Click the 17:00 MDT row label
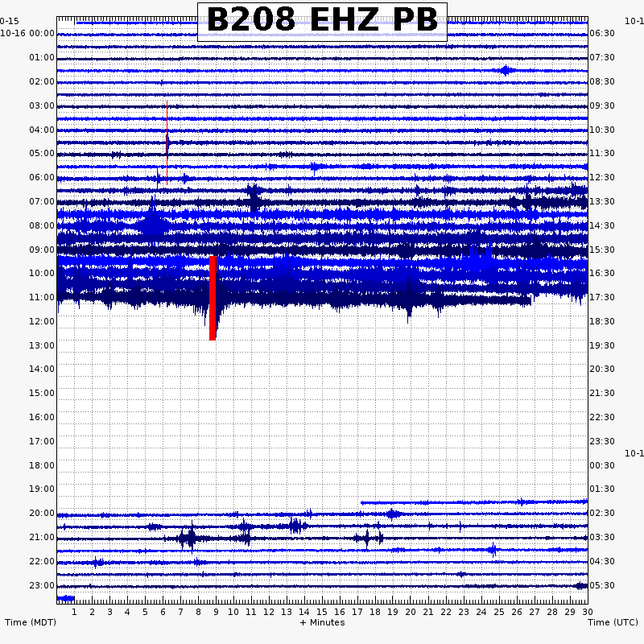The image size is (644, 644). click(x=42, y=441)
